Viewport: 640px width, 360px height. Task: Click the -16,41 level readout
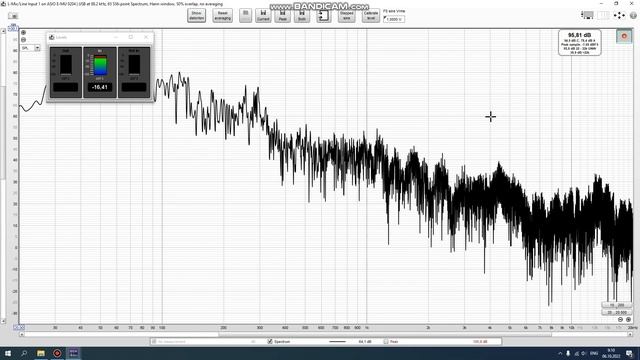[100, 87]
